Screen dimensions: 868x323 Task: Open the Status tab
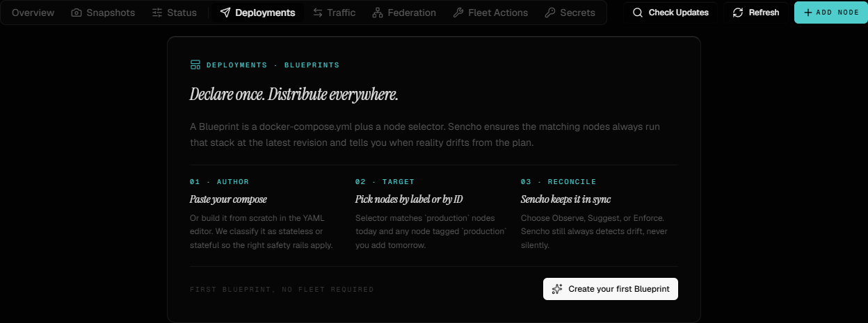coord(174,13)
